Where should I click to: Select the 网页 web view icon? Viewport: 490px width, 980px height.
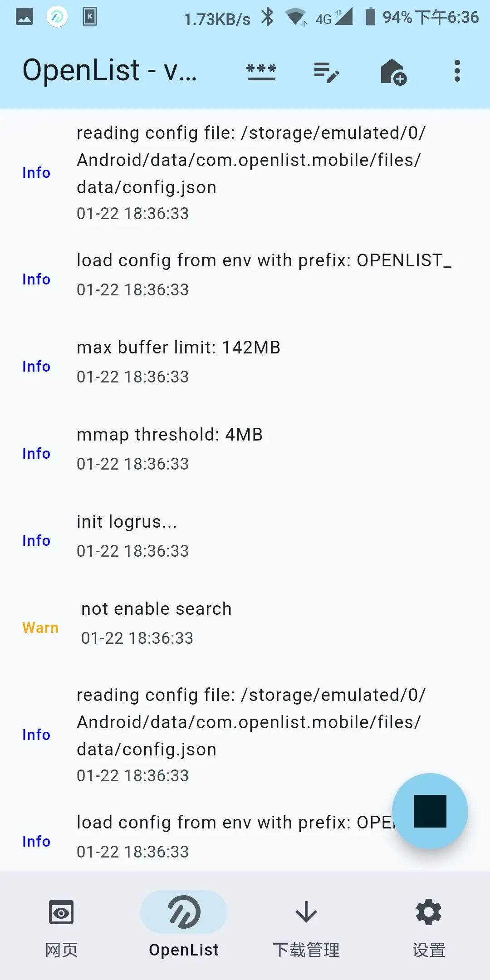(x=61, y=912)
